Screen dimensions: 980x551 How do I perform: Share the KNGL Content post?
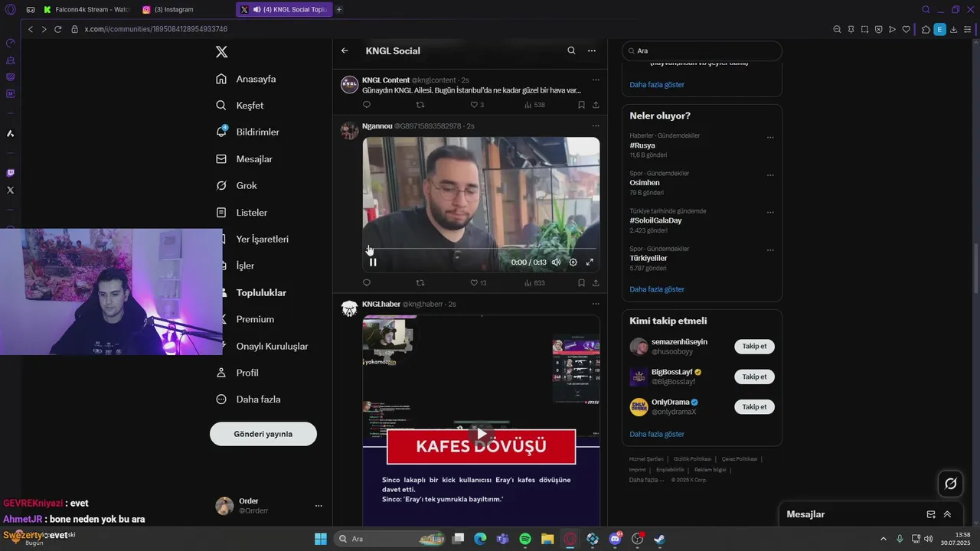(596, 105)
